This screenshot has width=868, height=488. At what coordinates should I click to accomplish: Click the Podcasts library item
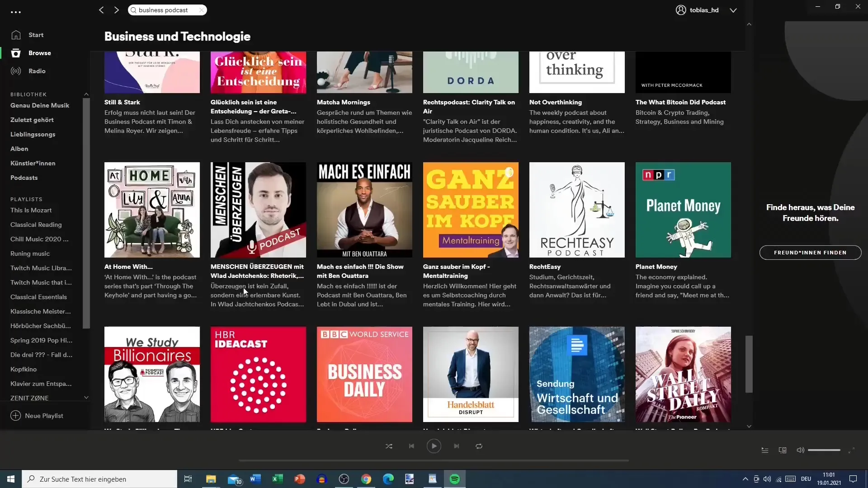coord(24,178)
